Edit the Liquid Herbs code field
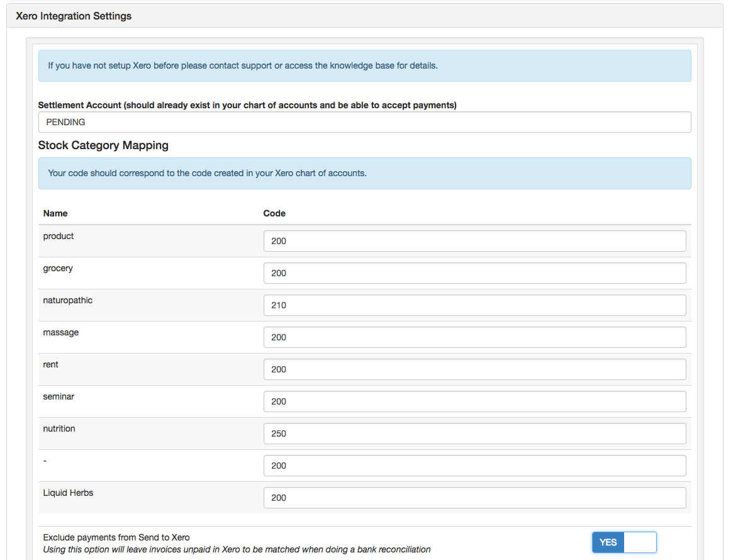738x560 pixels. click(x=474, y=498)
